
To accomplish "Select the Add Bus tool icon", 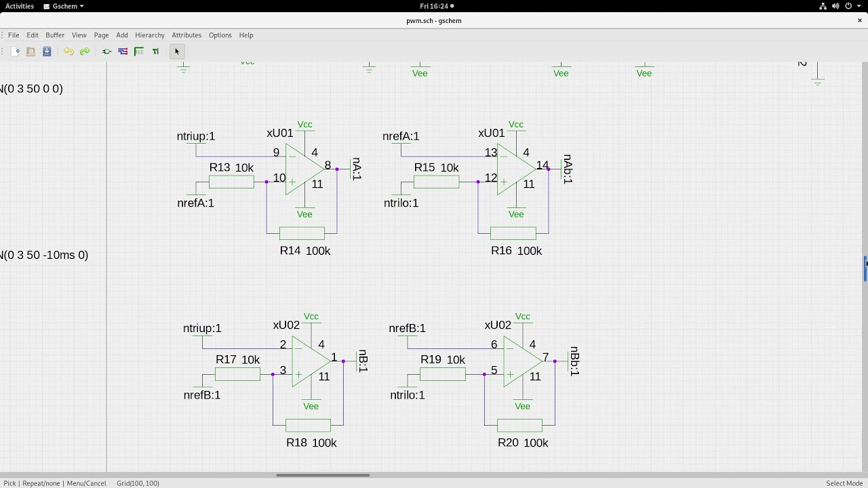I will point(139,52).
